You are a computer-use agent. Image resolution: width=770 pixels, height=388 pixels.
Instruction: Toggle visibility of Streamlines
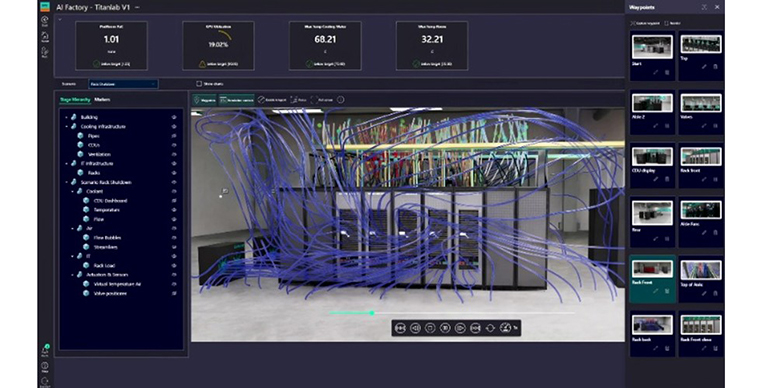point(174,247)
